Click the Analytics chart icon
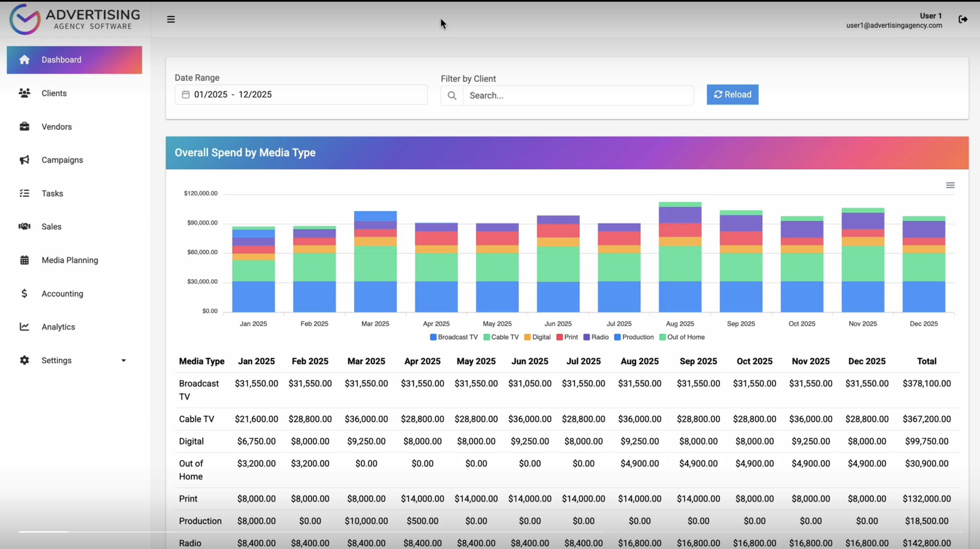Viewport: 980px width, 549px height. click(x=24, y=327)
